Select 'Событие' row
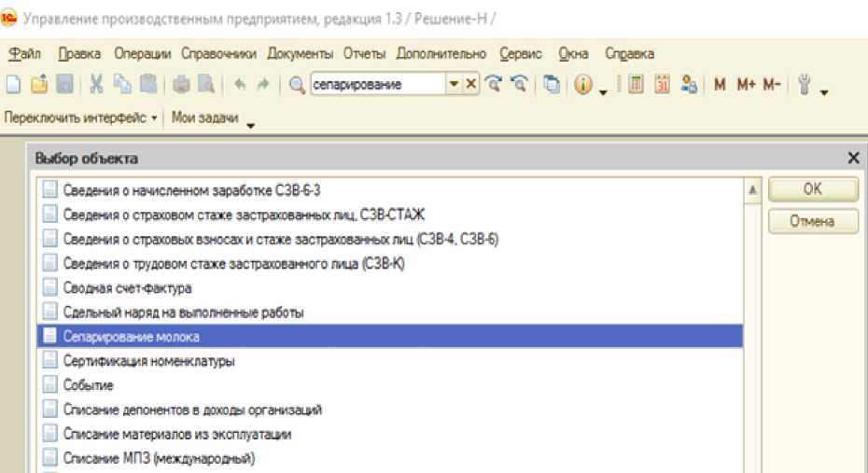The image size is (868, 473). 389,385
